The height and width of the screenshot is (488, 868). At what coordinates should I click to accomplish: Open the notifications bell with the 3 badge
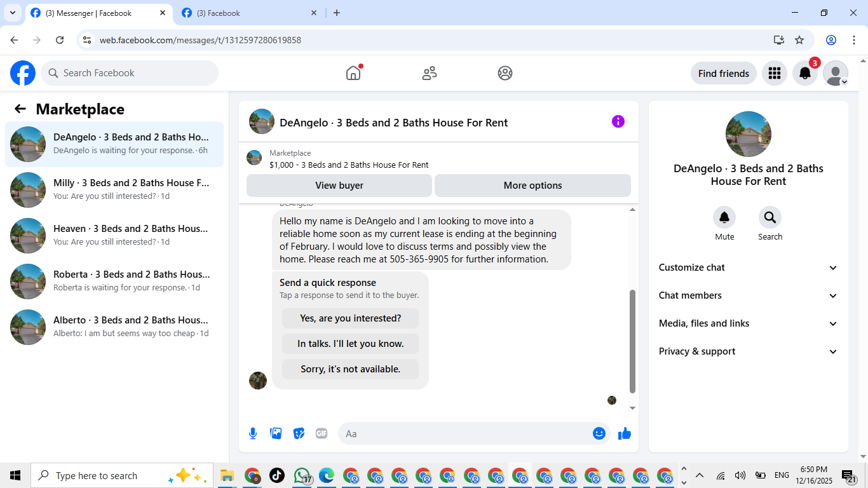tap(805, 73)
